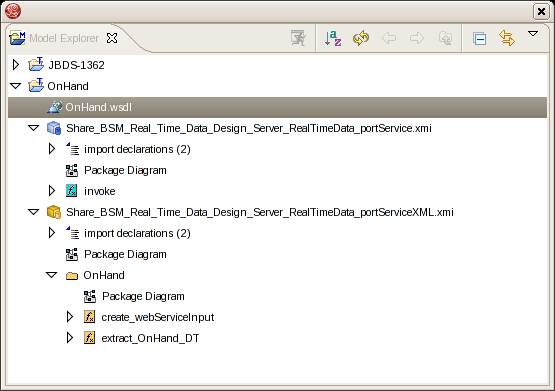Select the JBDS-1362 project label
The image size is (555, 391).
tap(76, 65)
